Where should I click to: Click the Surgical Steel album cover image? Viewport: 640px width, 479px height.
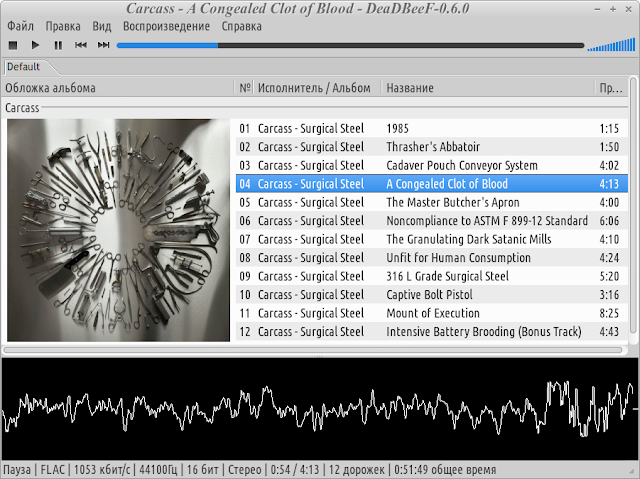pos(118,230)
